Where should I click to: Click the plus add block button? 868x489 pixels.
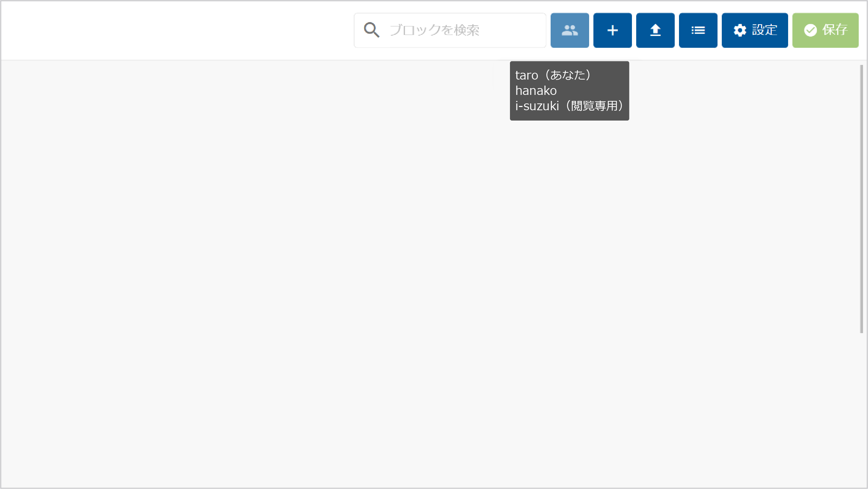(612, 30)
